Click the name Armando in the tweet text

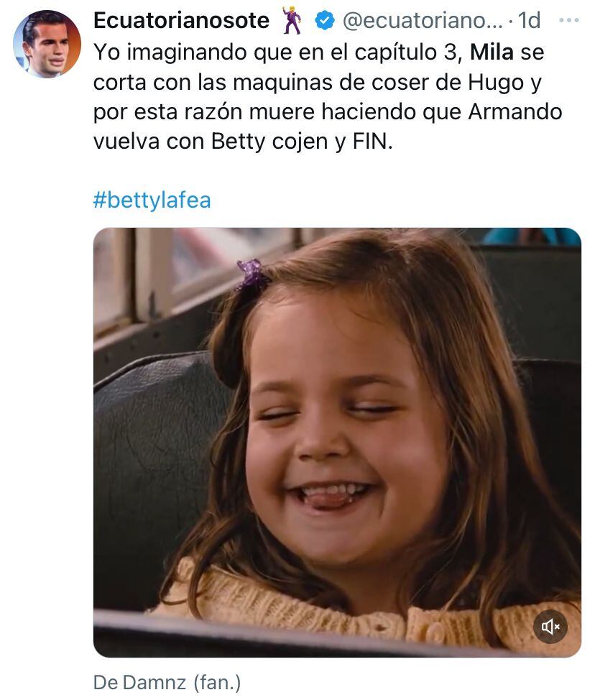[x=515, y=112]
